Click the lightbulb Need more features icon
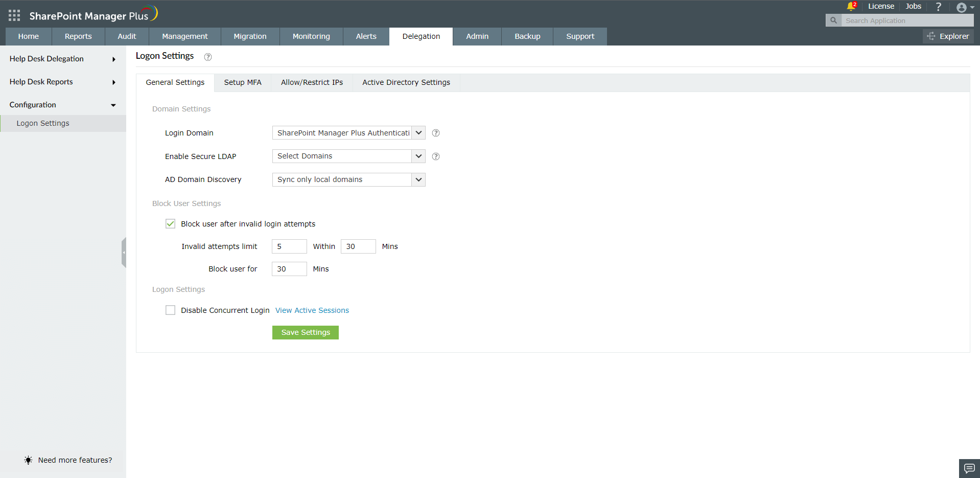The width and height of the screenshot is (980, 478). [x=28, y=460]
